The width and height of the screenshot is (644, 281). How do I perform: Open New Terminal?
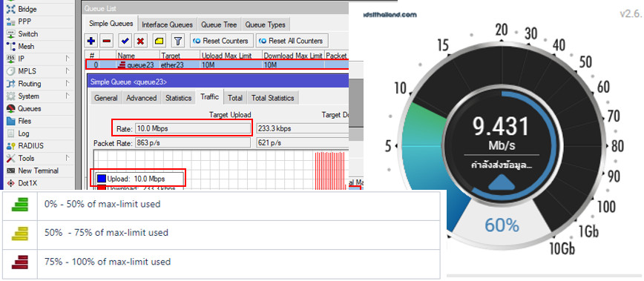[x=38, y=171]
